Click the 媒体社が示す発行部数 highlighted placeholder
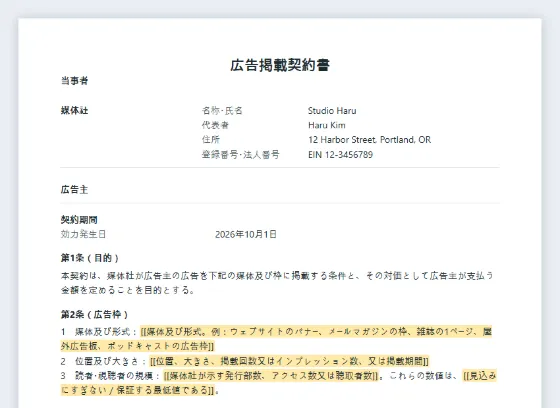Screen dimensions: 560x408 point(271,376)
